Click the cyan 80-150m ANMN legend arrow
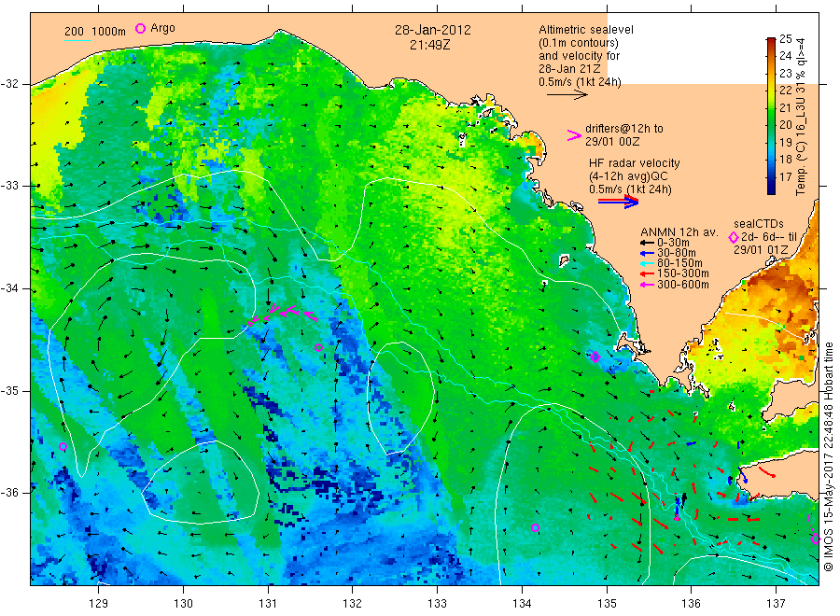This screenshot has height=616, width=840. tap(647, 263)
